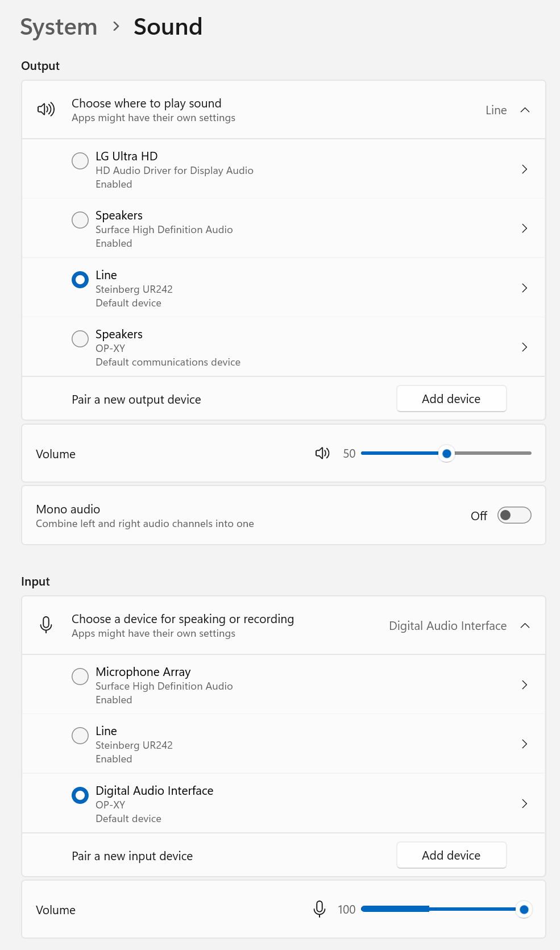The image size is (560, 950).
Task: Mute output using the volume speaker icon
Action: click(x=322, y=453)
